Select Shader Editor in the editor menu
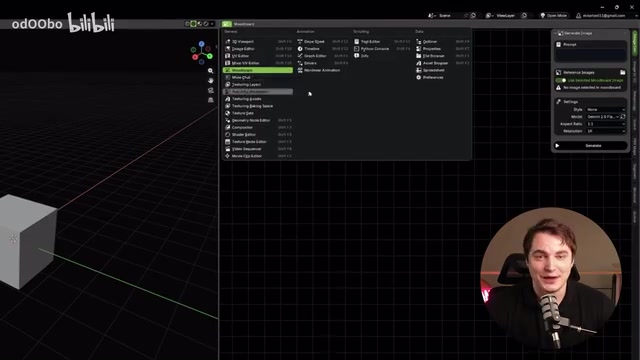640x360 pixels. [x=258, y=135]
